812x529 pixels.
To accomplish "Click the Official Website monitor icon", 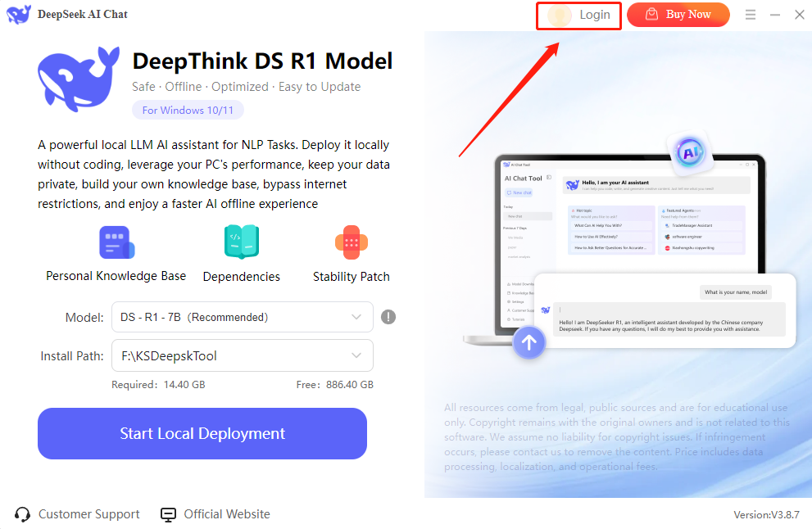I will (168, 514).
